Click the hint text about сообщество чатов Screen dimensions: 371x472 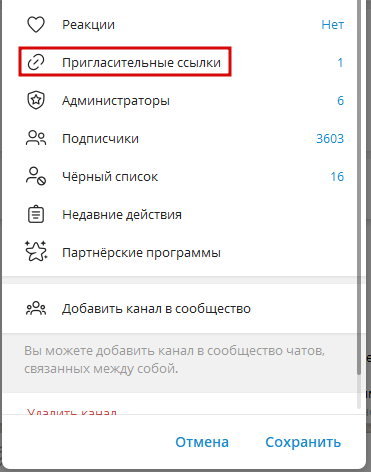point(174,360)
